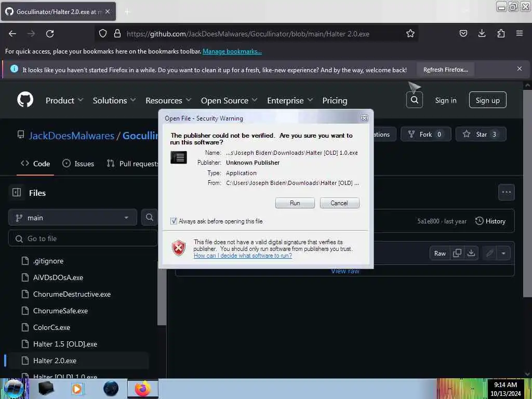Star the repository

point(481,135)
